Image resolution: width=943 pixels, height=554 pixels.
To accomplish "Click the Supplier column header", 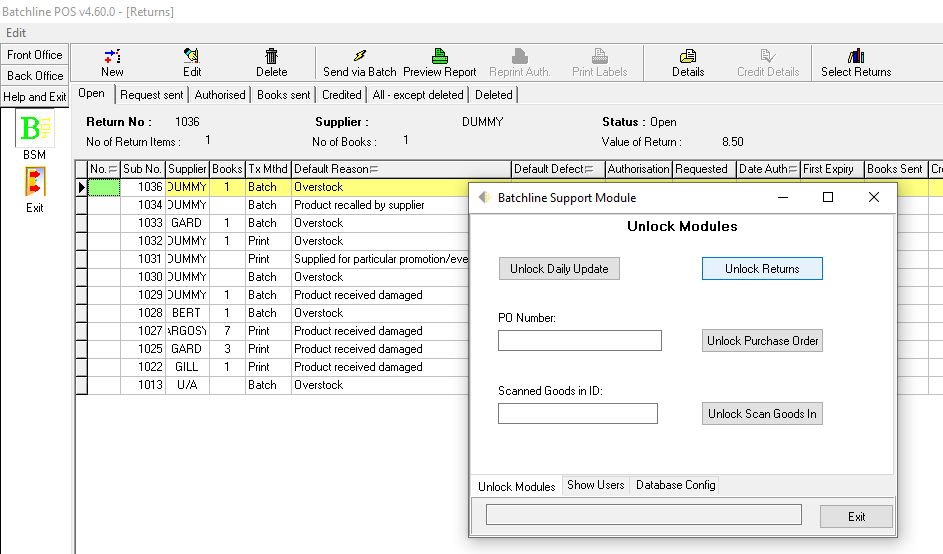I will pyautogui.click(x=187, y=169).
